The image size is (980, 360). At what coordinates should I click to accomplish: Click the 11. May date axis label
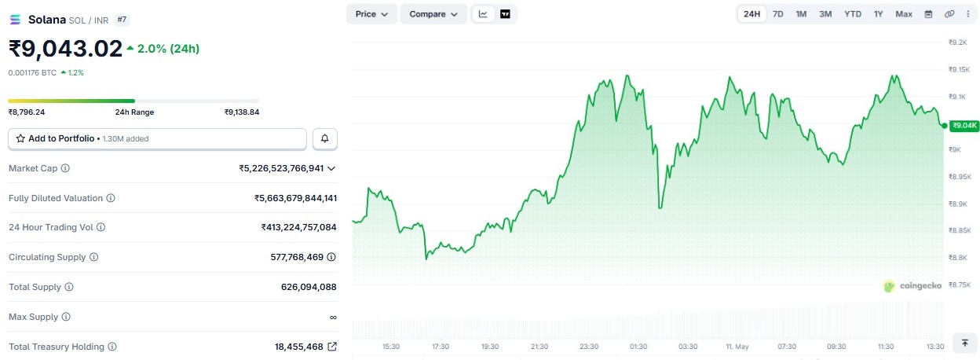tap(738, 346)
